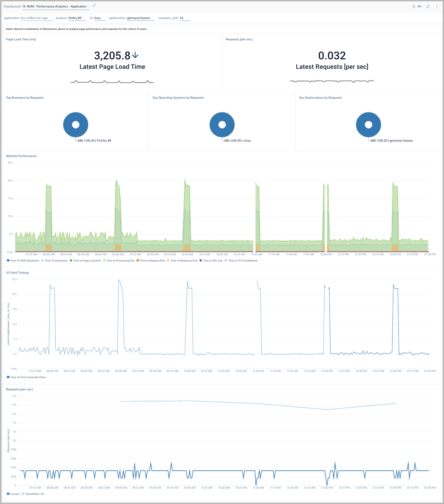
Task: Edit the os filter value linux
Action: point(100,18)
